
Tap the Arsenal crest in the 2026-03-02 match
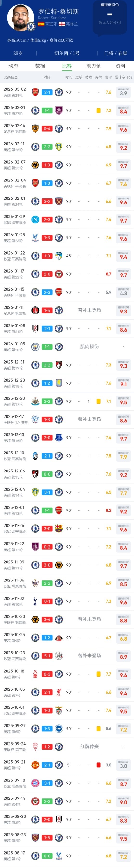click(x=35, y=92)
